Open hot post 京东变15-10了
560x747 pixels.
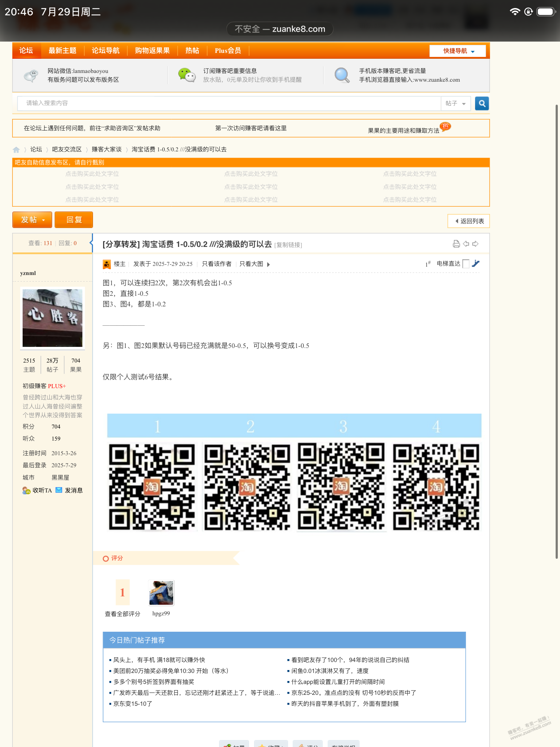[x=133, y=704]
